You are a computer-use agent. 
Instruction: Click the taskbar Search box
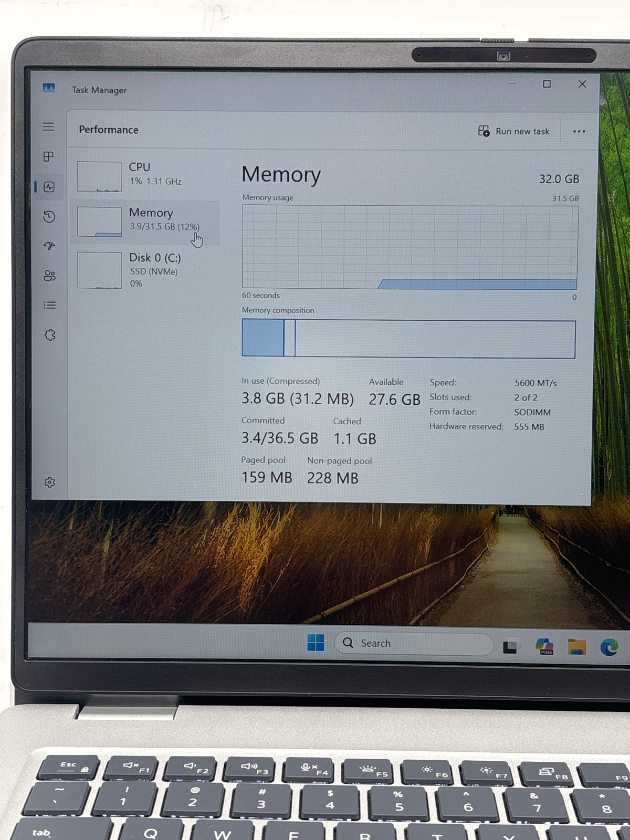414,643
